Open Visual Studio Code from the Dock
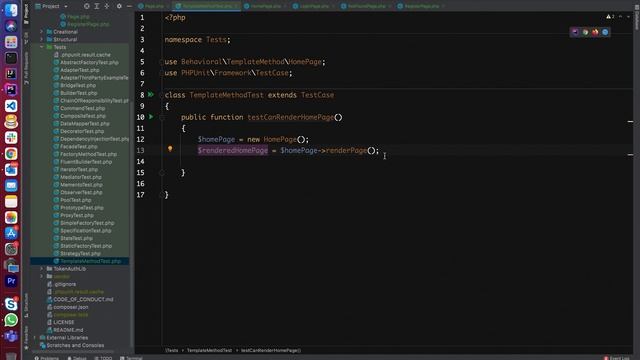The height and width of the screenshot is (360, 640). tap(11, 106)
